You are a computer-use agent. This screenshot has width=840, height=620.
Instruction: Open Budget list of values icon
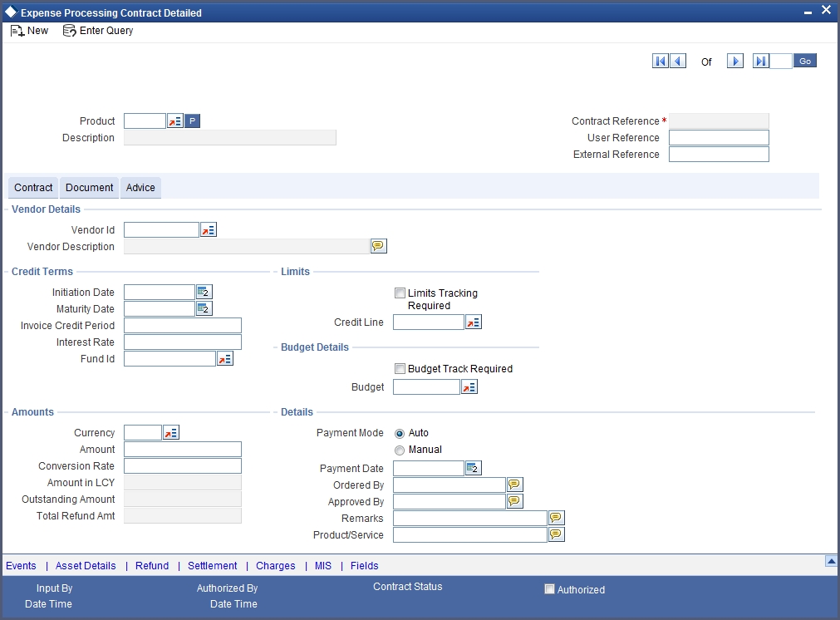pyautogui.click(x=469, y=387)
